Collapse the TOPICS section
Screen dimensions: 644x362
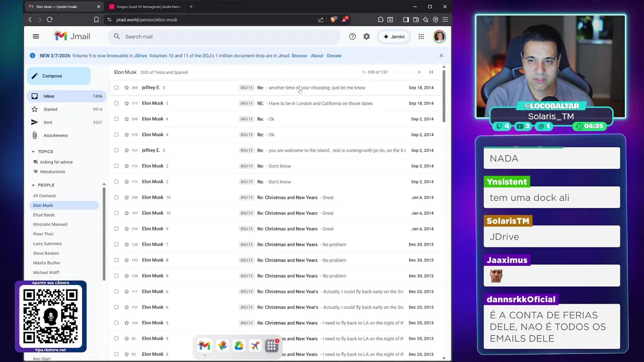click(x=33, y=151)
